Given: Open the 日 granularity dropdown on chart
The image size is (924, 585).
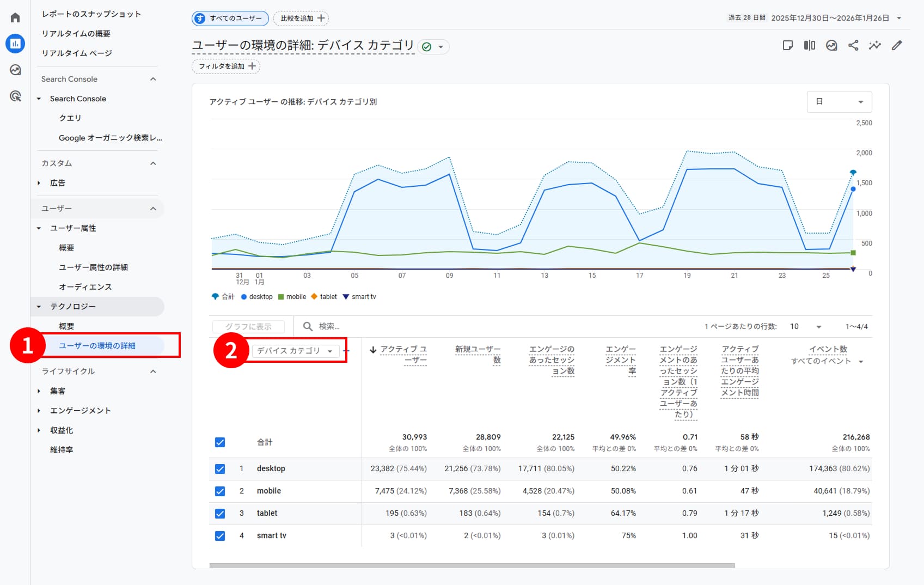Looking at the screenshot, I should pyautogui.click(x=839, y=102).
